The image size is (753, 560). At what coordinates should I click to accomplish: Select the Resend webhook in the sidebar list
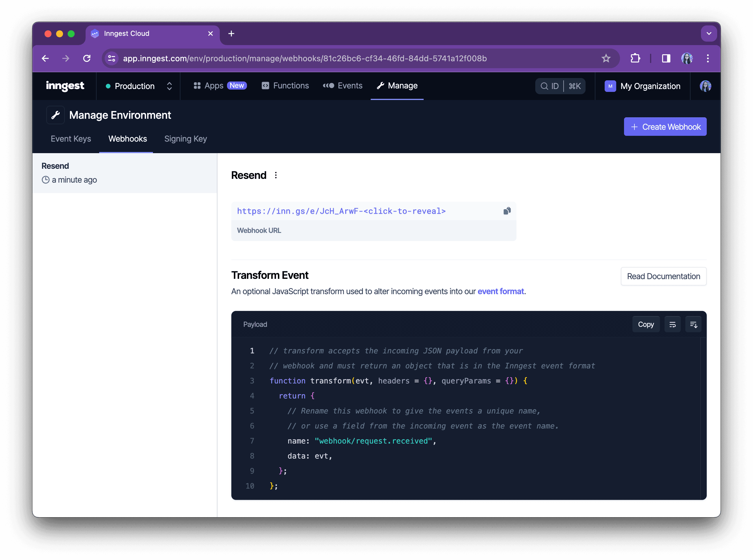click(x=125, y=173)
